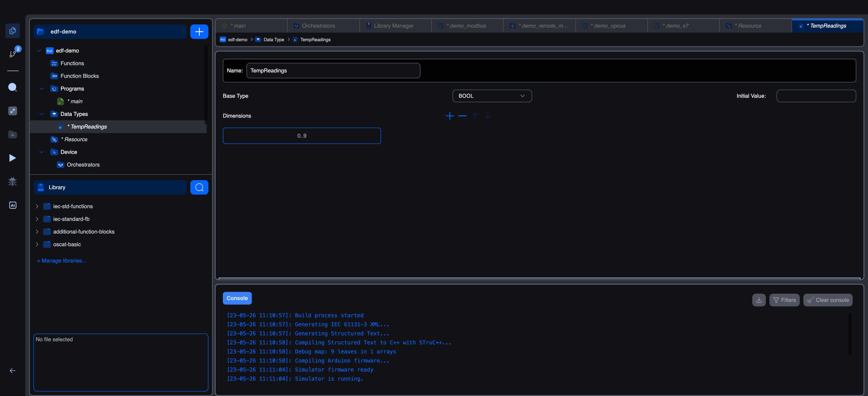Collapse the edf-demo project node
The width and height of the screenshot is (868, 396).
39,51
